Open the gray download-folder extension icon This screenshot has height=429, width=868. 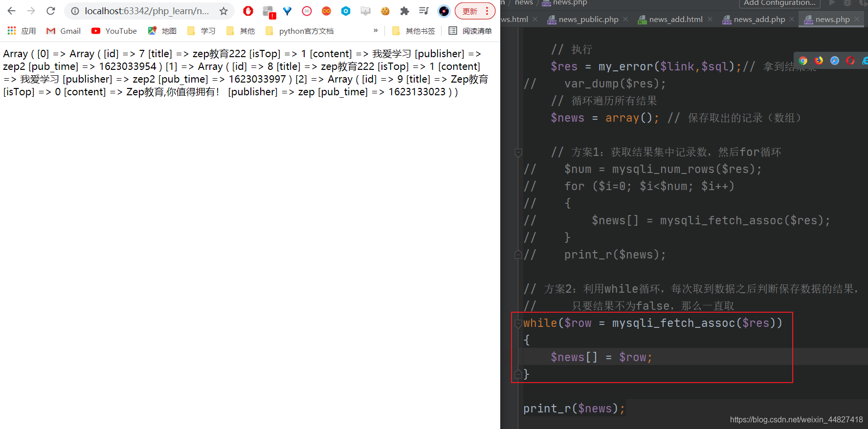pos(365,11)
